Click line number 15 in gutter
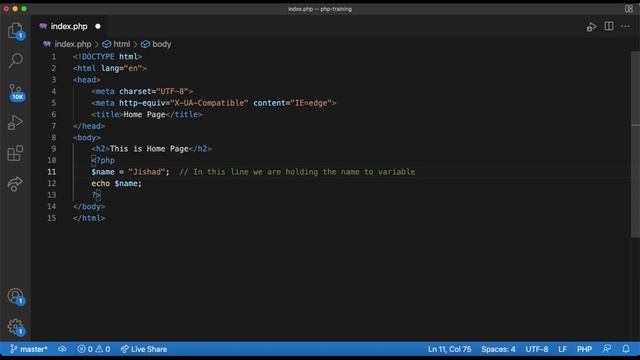640x360 pixels. [x=51, y=218]
